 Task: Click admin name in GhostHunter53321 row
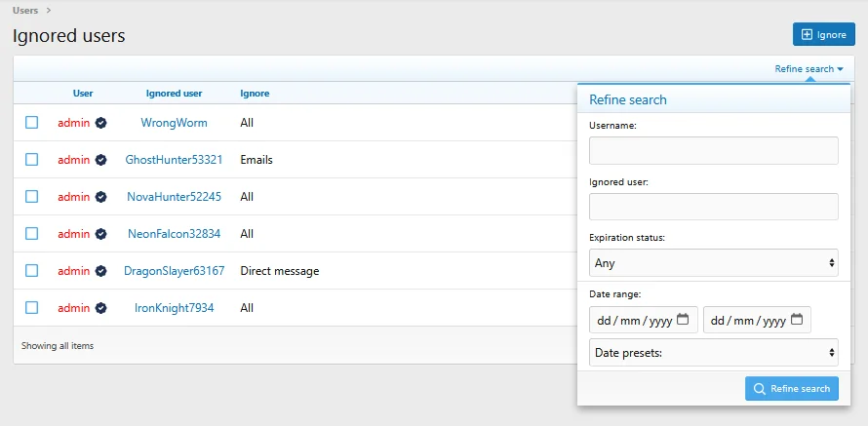[73, 160]
